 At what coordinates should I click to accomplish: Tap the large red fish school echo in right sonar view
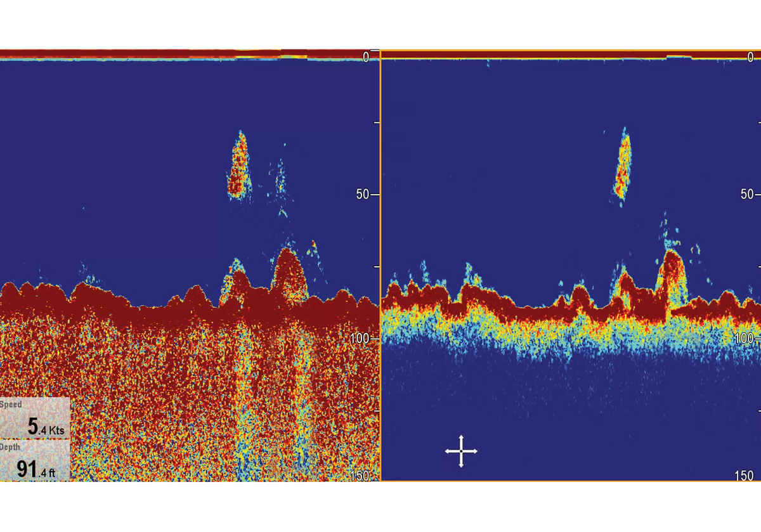click(x=623, y=165)
